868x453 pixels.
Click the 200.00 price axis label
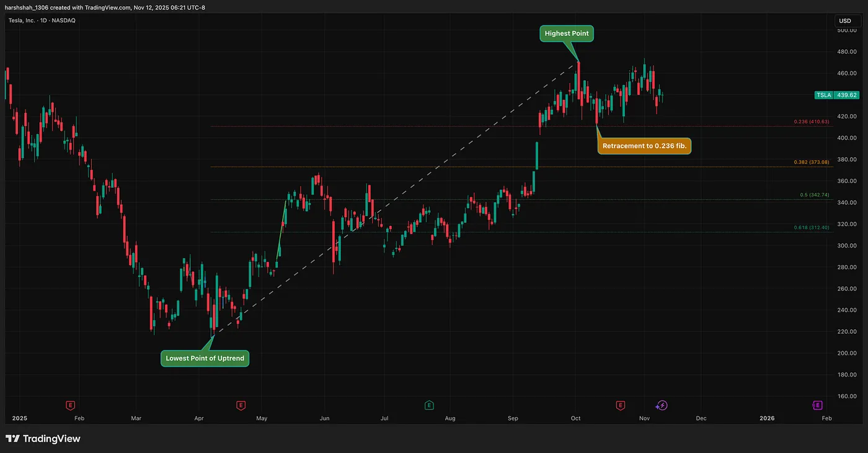tap(846, 353)
